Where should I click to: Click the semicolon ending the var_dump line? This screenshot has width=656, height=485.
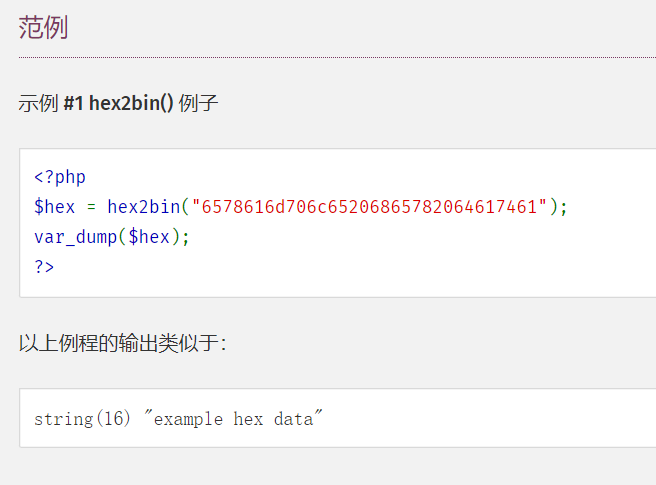pos(185,238)
